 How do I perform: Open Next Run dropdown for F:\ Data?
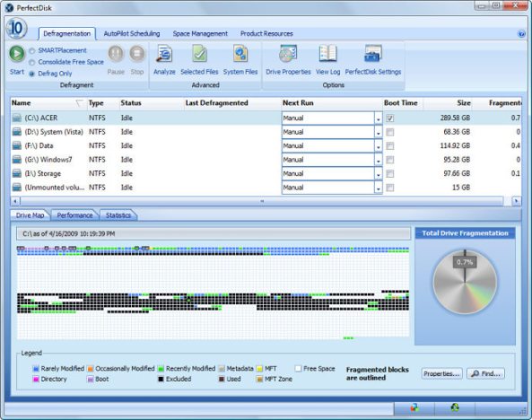pyautogui.click(x=379, y=146)
